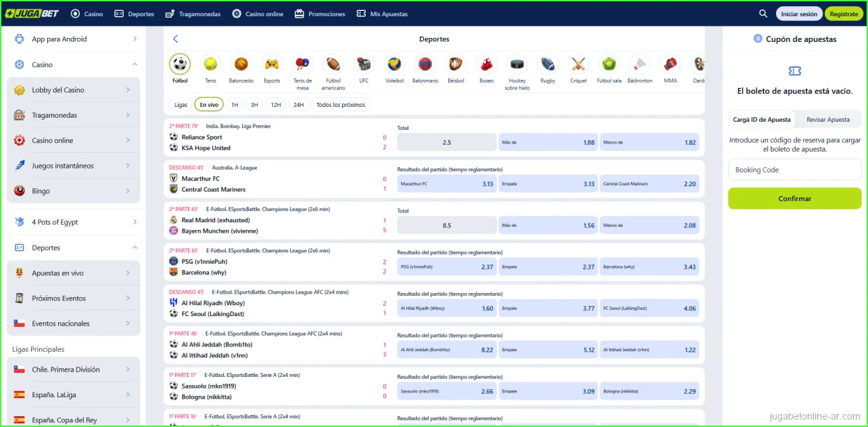The width and height of the screenshot is (868, 427).
Task: Select the 24H time filter
Action: tap(298, 105)
